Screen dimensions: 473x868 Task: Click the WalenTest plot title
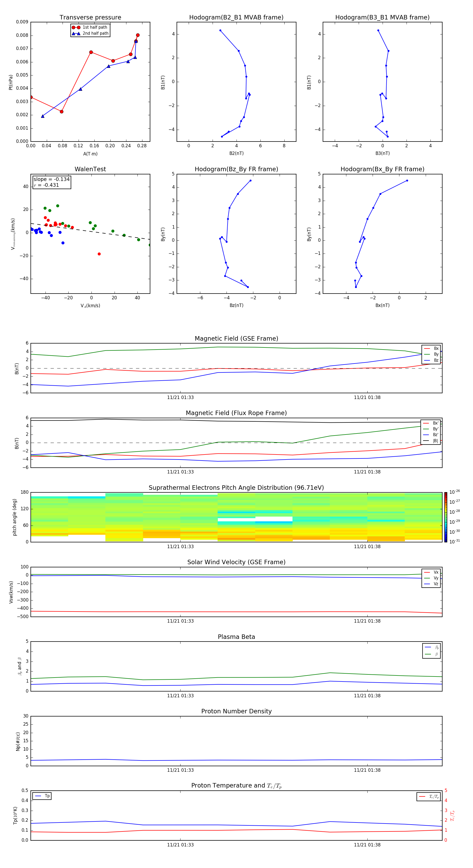pos(90,169)
